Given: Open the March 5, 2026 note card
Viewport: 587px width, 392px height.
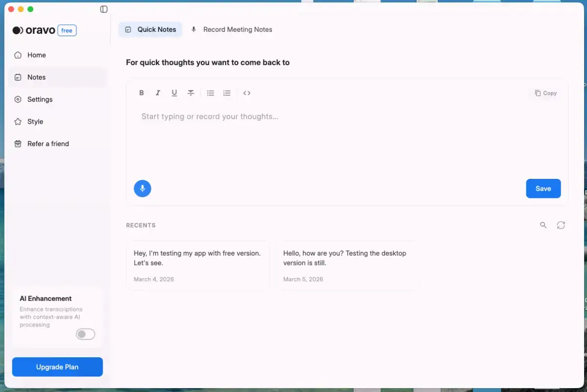Looking at the screenshot, I should click(x=347, y=265).
